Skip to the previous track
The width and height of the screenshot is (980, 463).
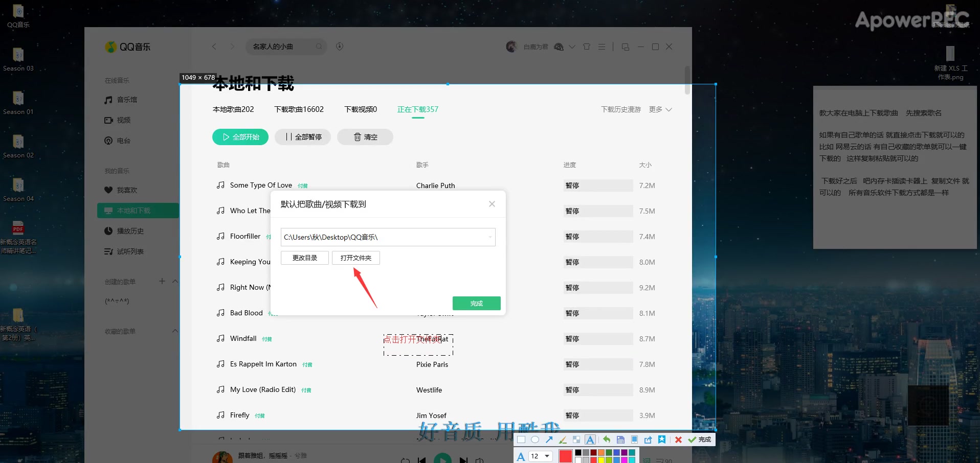(421, 460)
